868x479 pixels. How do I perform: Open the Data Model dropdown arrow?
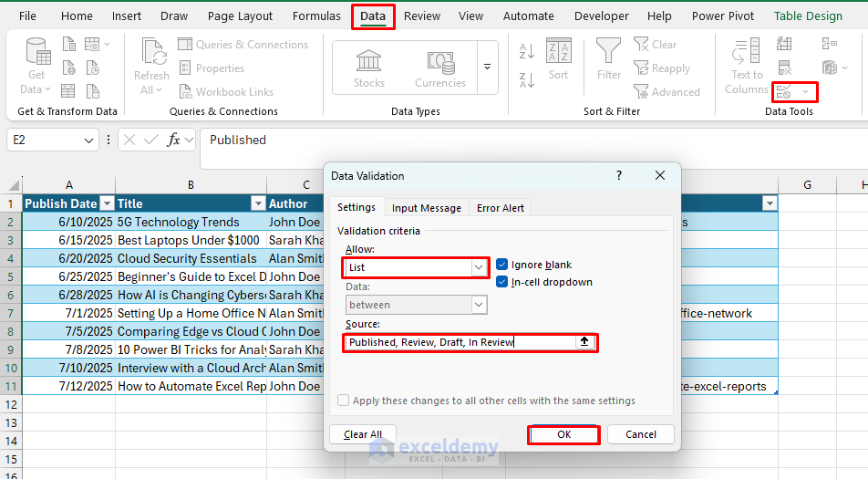click(x=844, y=68)
